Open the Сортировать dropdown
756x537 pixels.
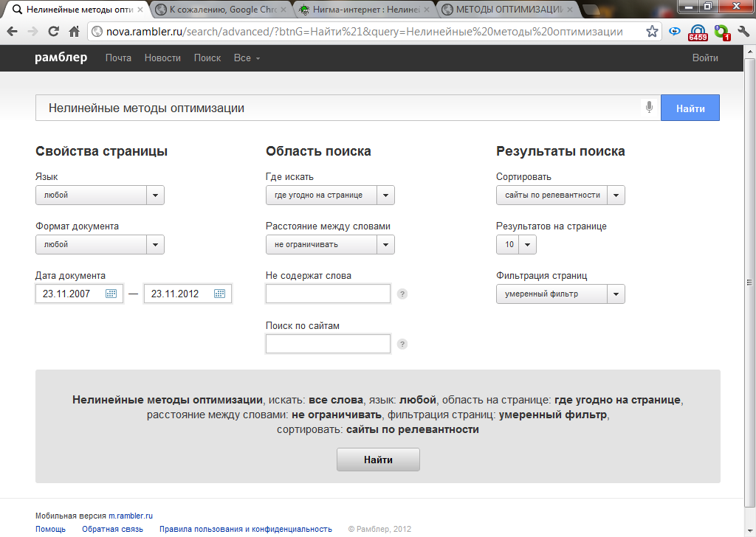tap(561, 195)
